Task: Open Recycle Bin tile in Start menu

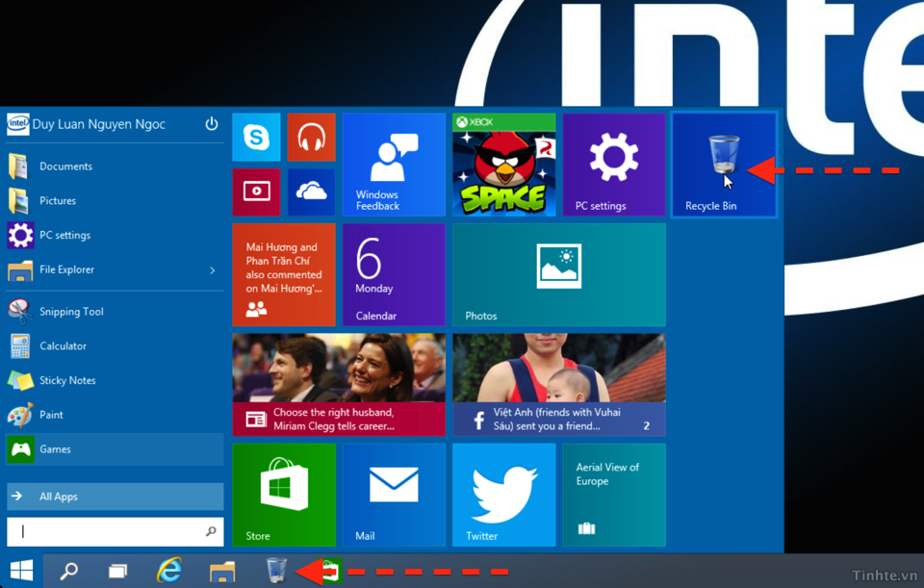Action: click(x=724, y=165)
